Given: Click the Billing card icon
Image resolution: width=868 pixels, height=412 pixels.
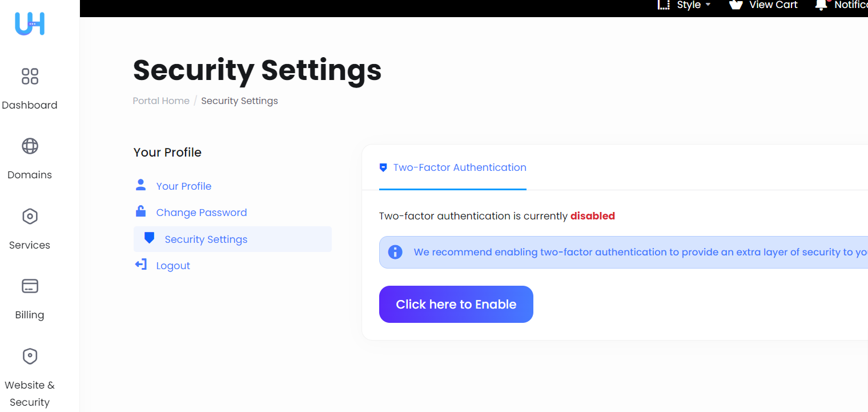Looking at the screenshot, I should [x=30, y=286].
